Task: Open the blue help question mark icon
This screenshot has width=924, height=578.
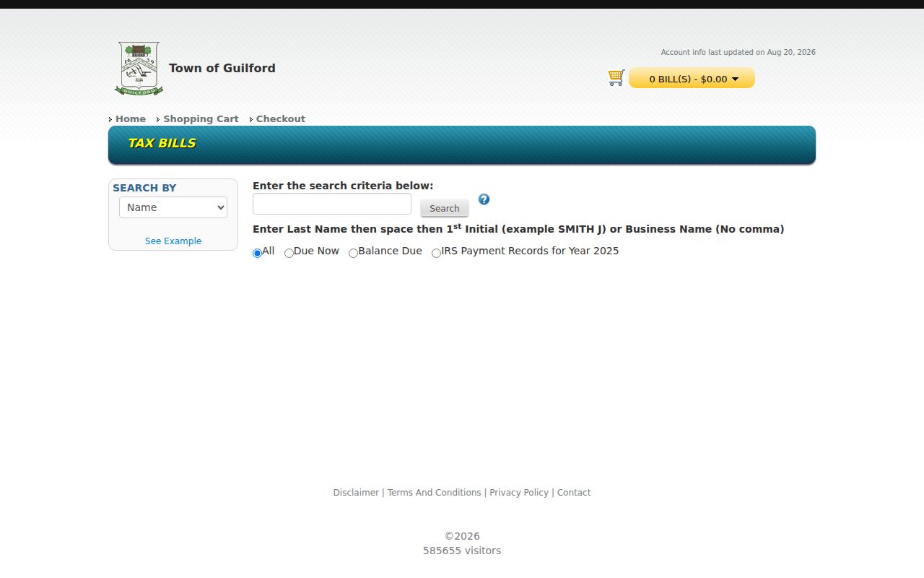Action: pyautogui.click(x=484, y=199)
